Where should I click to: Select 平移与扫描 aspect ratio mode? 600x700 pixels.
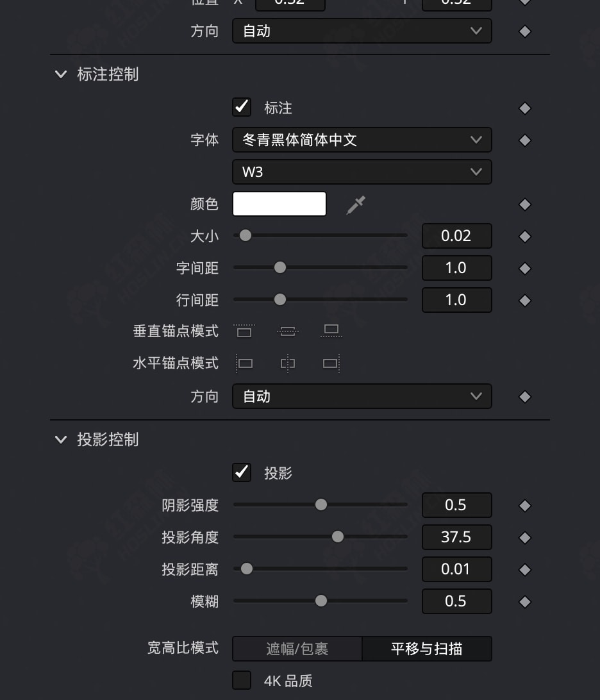427,649
